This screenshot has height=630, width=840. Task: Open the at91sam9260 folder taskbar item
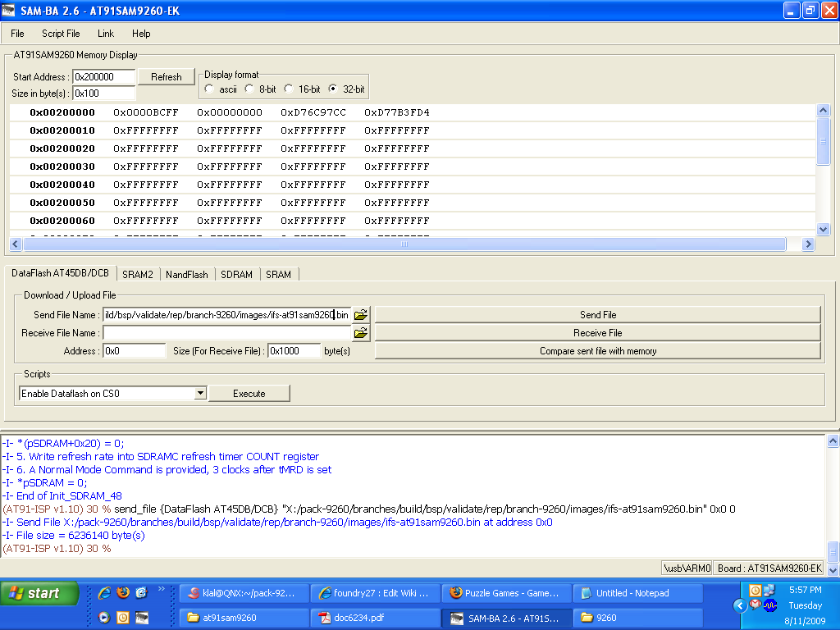[x=244, y=618]
